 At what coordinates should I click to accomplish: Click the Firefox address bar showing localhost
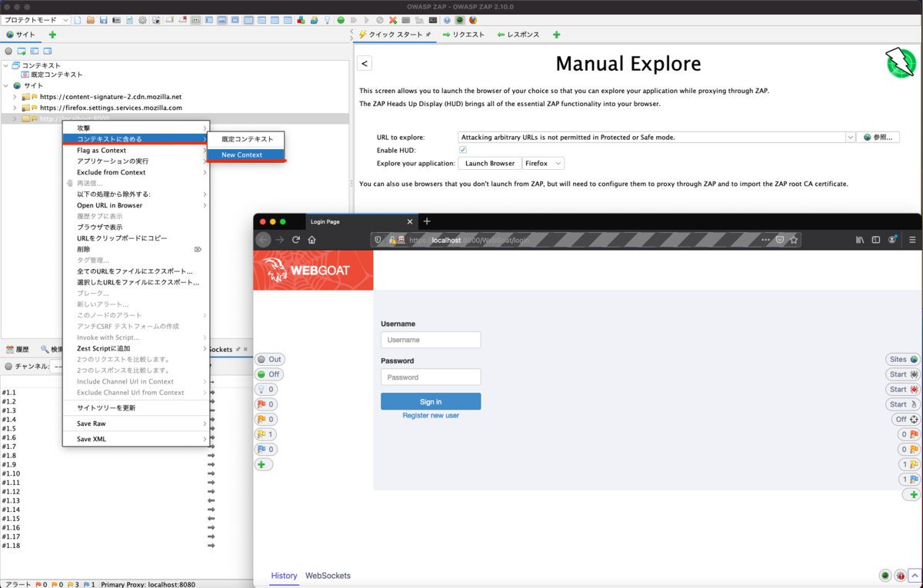click(585, 240)
